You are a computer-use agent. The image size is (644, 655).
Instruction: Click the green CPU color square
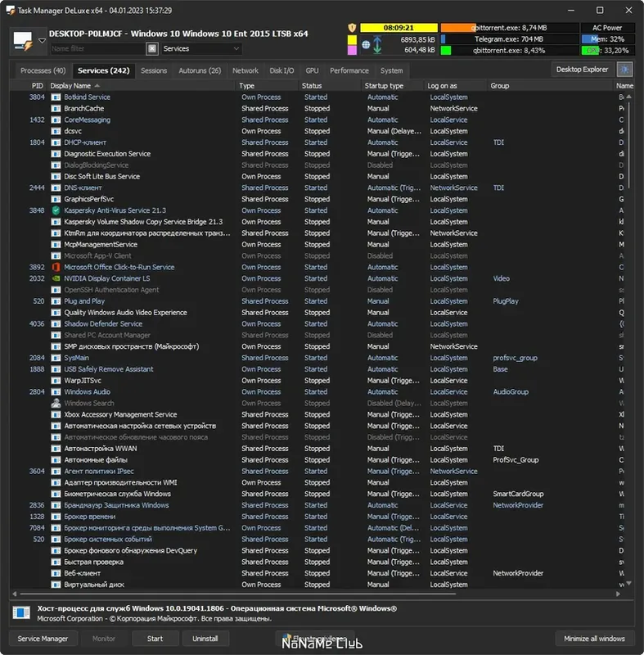446,51
